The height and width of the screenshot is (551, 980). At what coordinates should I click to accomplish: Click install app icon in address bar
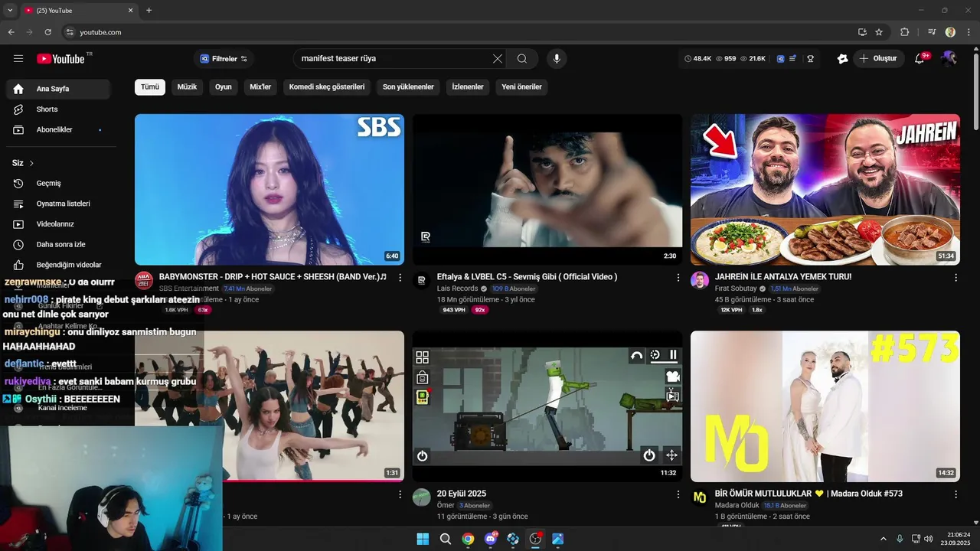tap(863, 32)
